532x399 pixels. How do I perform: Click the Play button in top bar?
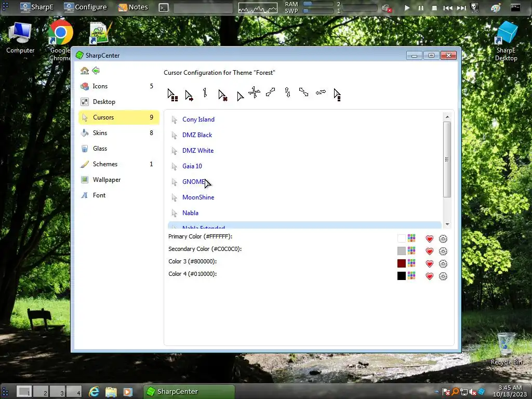[407, 8]
